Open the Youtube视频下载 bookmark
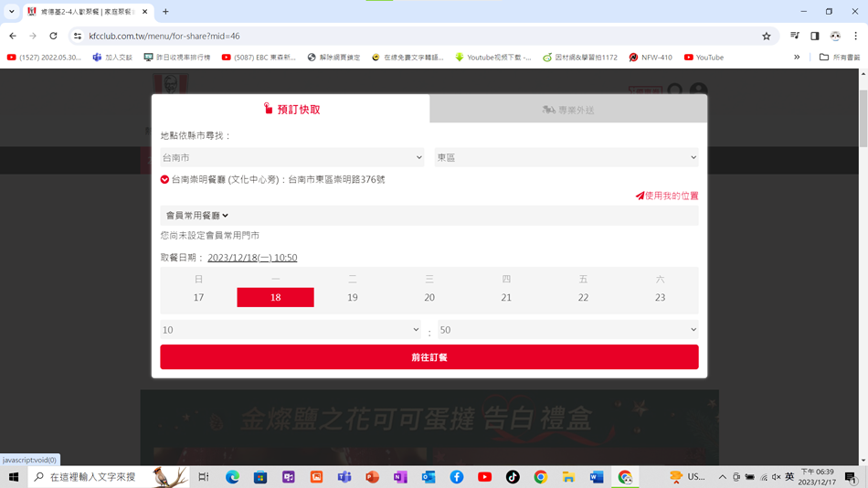868x488 pixels. [x=492, y=57]
